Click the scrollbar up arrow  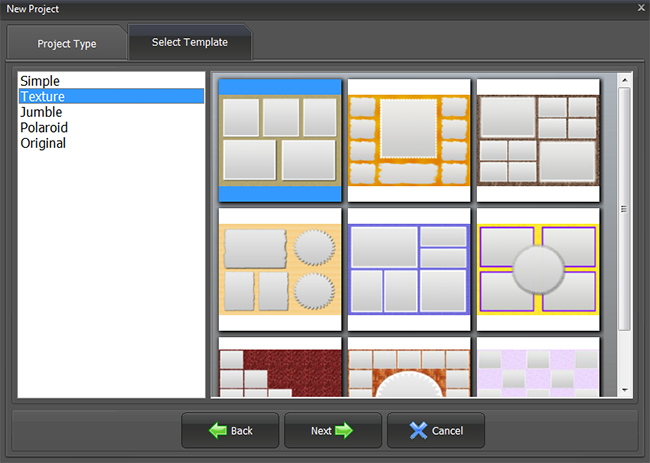coord(624,80)
